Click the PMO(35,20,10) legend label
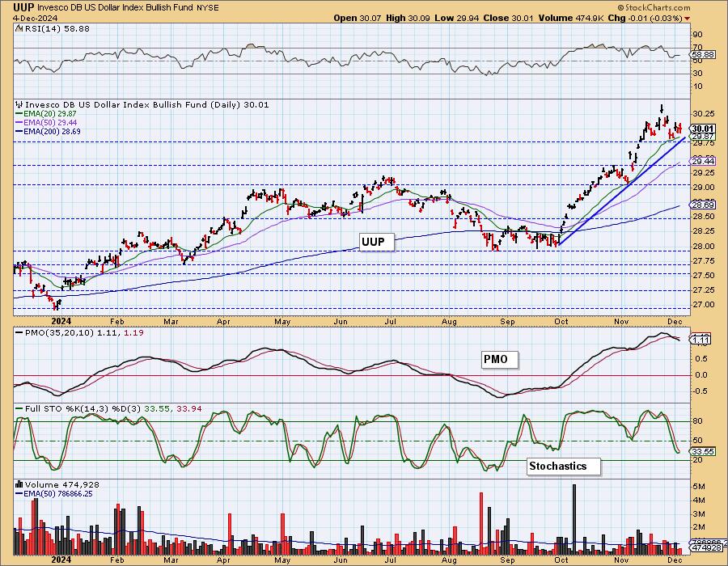Screen dimensions: 728x566 pos(58,332)
